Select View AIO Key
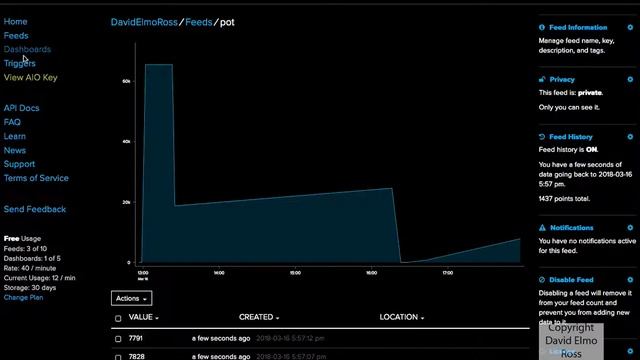This screenshot has height=360, width=640. [31, 78]
